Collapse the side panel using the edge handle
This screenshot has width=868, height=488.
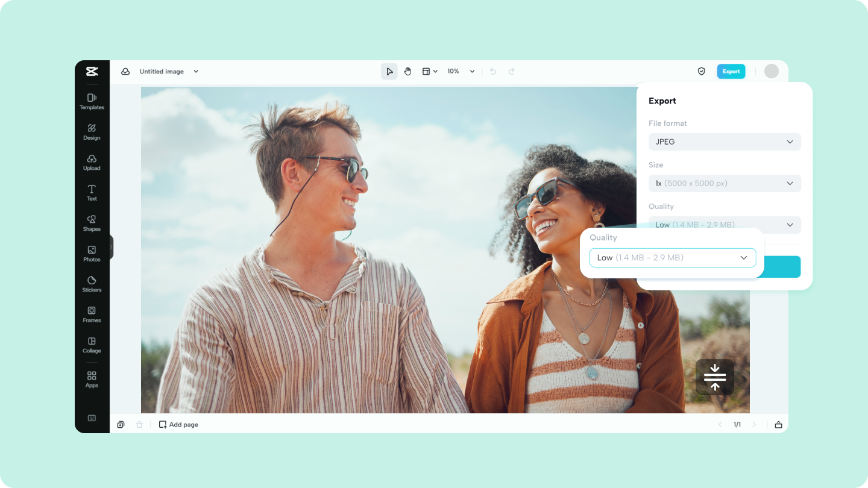[x=112, y=247]
